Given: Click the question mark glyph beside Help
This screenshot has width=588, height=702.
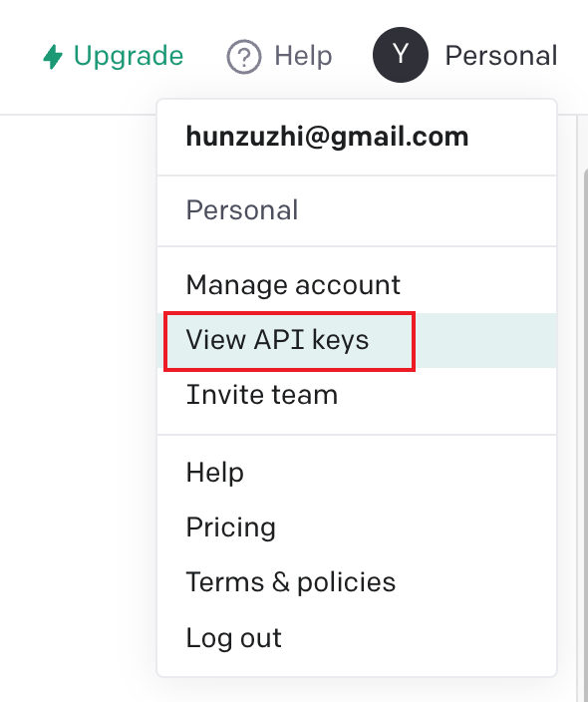Looking at the screenshot, I should pos(244,57).
